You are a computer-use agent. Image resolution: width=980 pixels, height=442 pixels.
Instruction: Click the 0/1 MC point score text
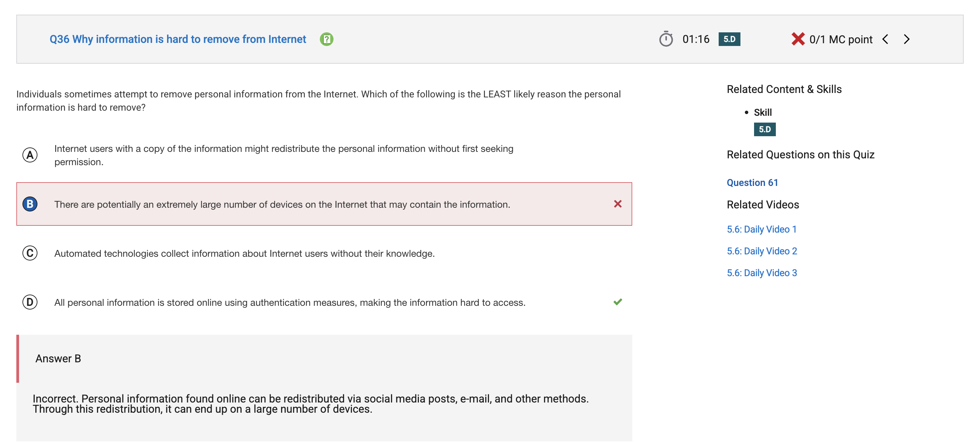(841, 40)
